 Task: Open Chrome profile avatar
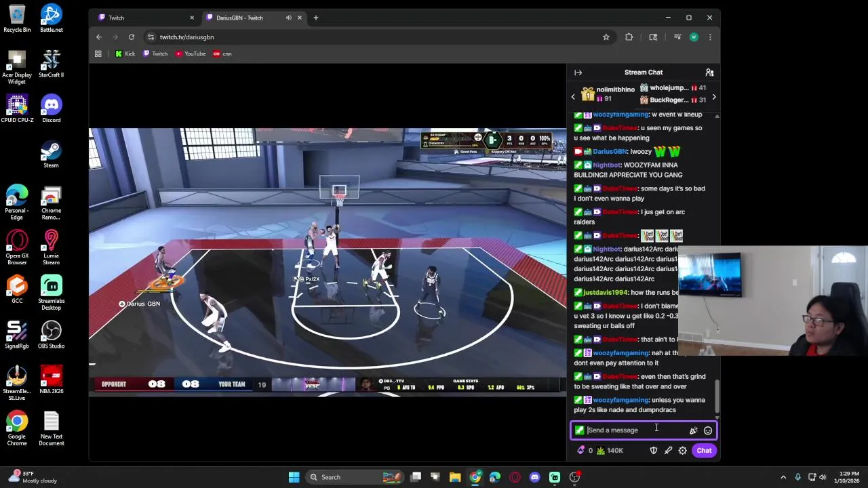tap(693, 37)
